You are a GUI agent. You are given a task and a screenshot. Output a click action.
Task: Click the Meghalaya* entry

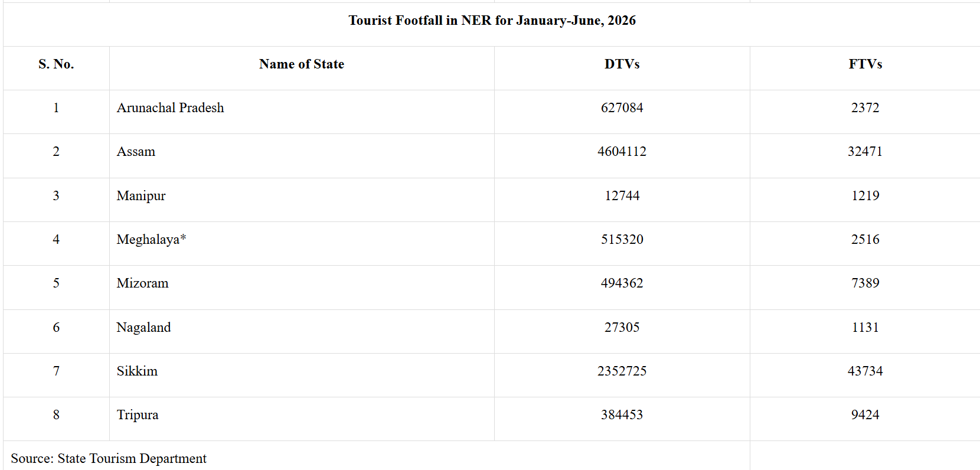pyautogui.click(x=151, y=239)
